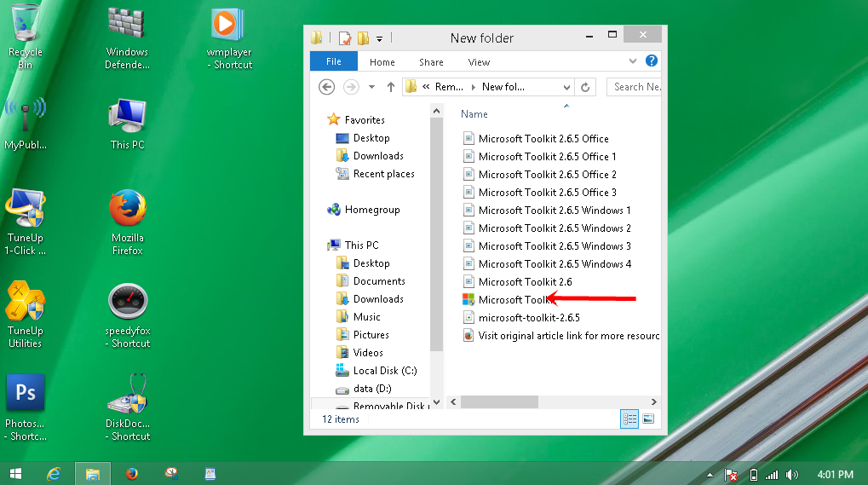Click the network signal tray icon
This screenshot has width=868, height=485.
(772, 475)
